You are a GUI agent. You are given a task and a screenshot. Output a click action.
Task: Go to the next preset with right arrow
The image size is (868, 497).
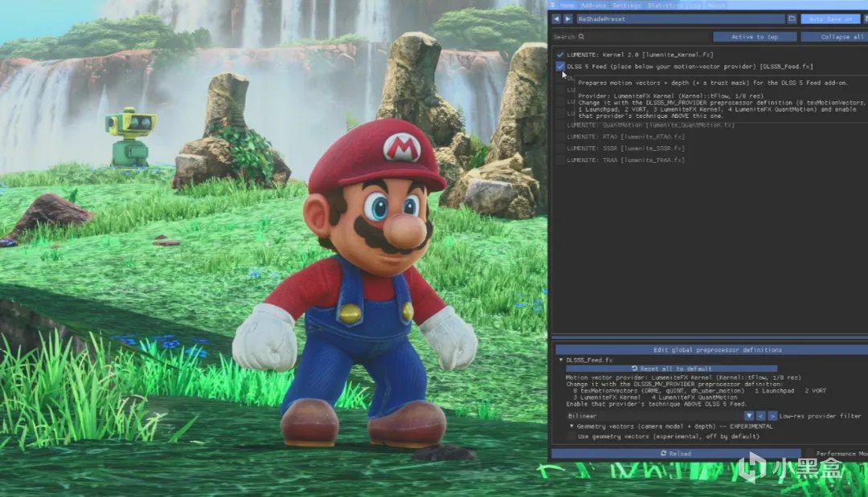coord(567,18)
